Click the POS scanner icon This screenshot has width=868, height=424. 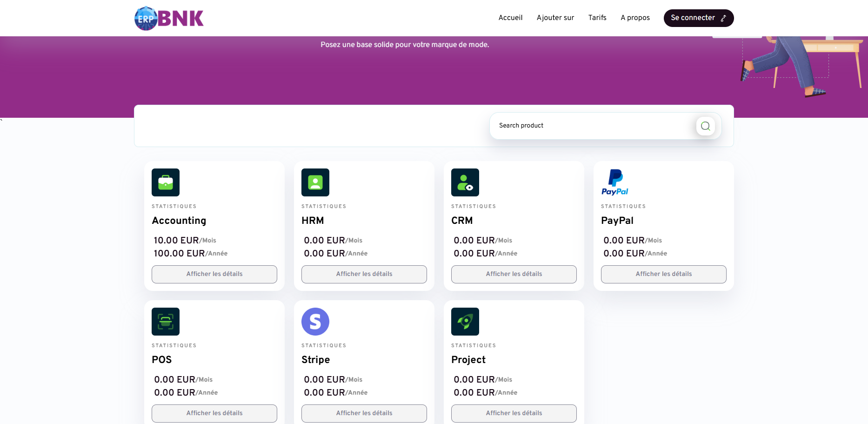(166, 322)
